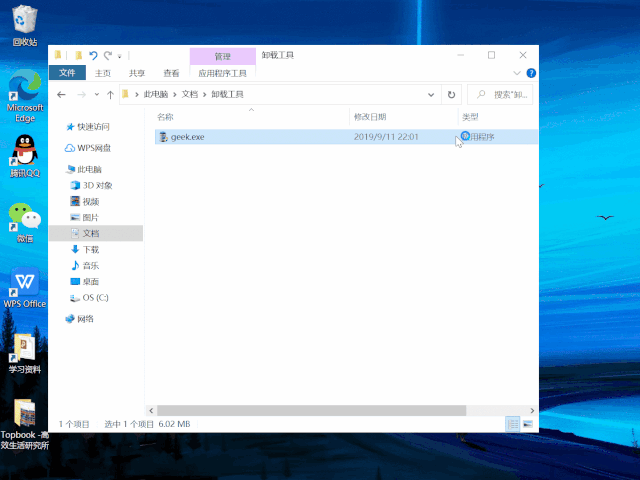
Task: Open Explorer help via the question mark icon
Action: tap(531, 73)
